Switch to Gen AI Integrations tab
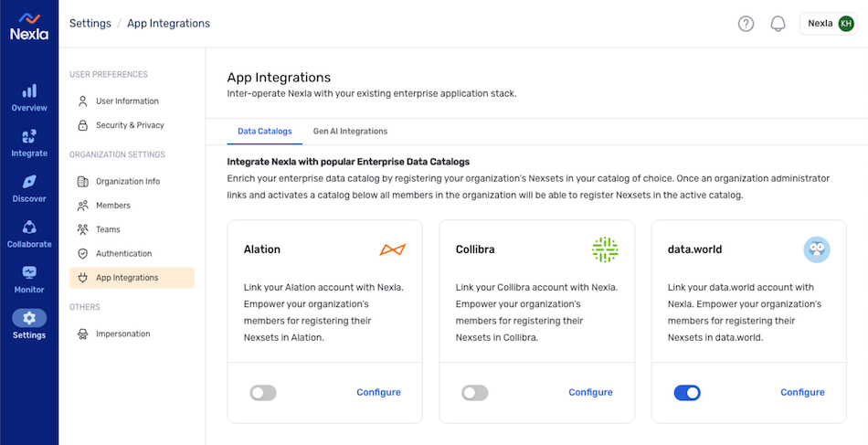Viewport: 868px width, 445px height. coord(351,132)
